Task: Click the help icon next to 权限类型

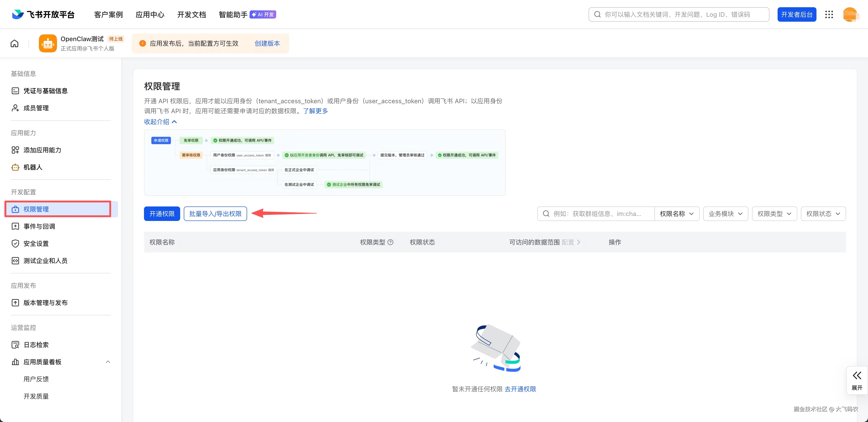Action: 391,242
